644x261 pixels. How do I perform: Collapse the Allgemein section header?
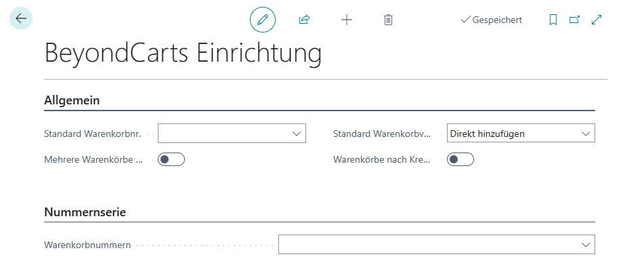72,100
